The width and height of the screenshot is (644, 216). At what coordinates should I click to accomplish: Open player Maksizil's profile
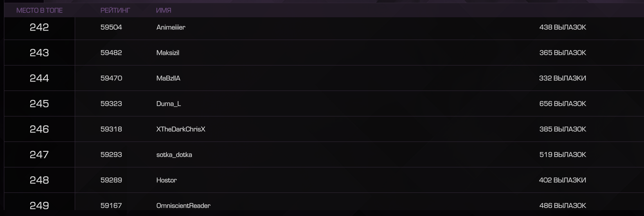[x=168, y=53]
